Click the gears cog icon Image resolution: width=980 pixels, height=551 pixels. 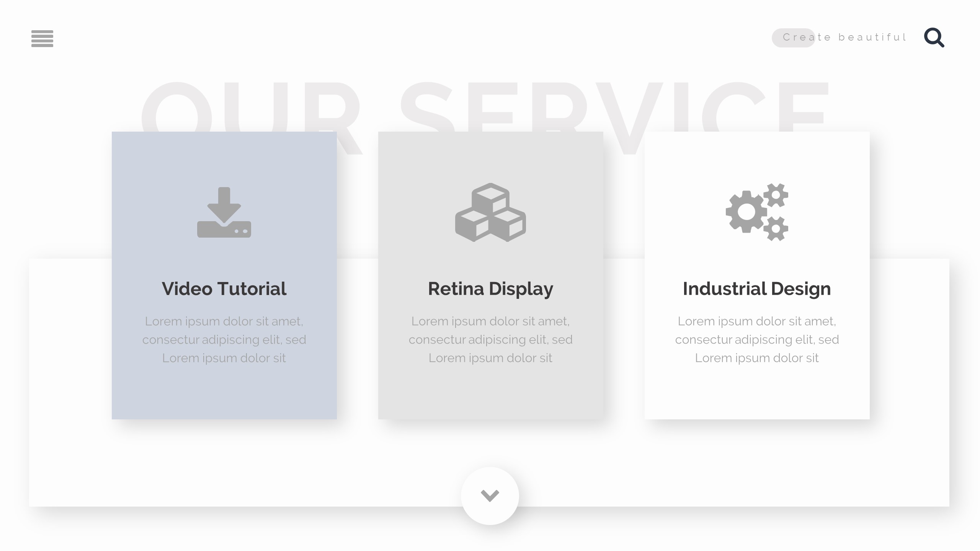[x=757, y=212]
